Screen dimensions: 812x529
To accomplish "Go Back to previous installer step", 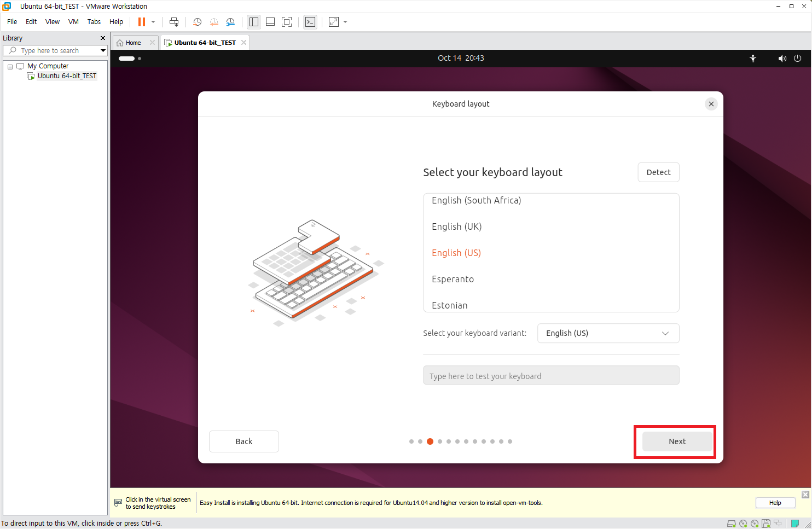I will point(244,441).
